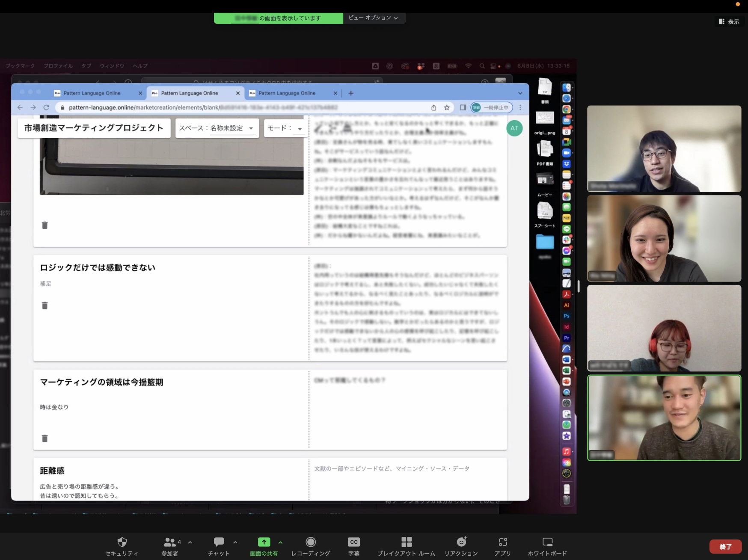This screenshot has height=560, width=748.
Task: Select the second participant video tile
Action: (x=664, y=238)
